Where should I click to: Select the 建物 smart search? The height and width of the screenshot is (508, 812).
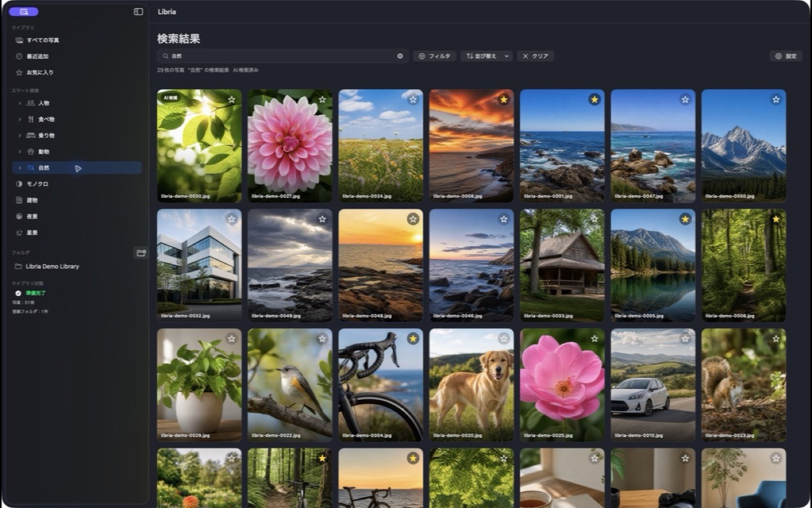coord(77,200)
